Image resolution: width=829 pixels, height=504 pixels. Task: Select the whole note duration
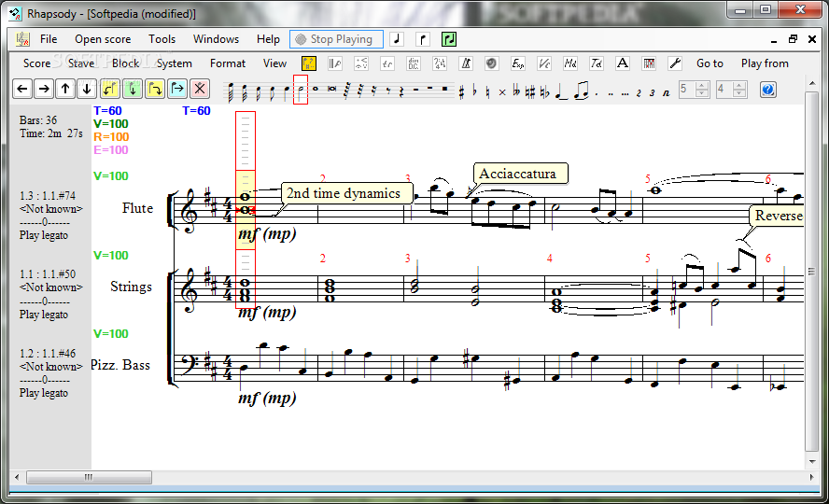(x=316, y=90)
